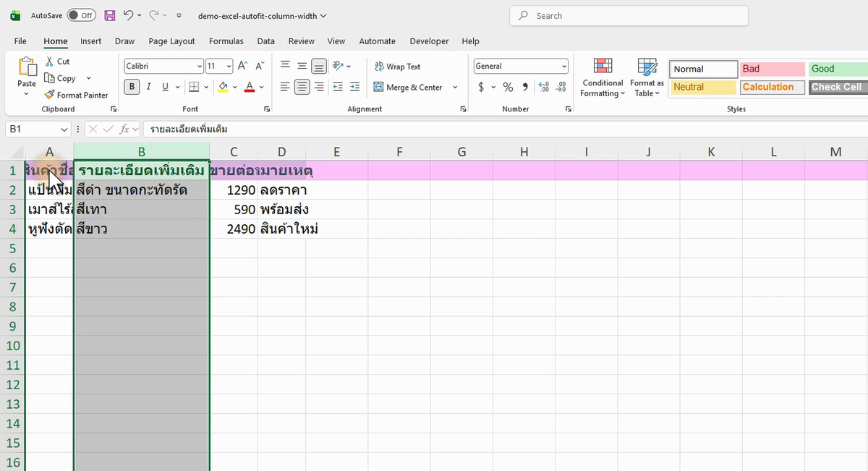Click Decrease Indent icon
The image size is (868, 471).
click(338, 87)
